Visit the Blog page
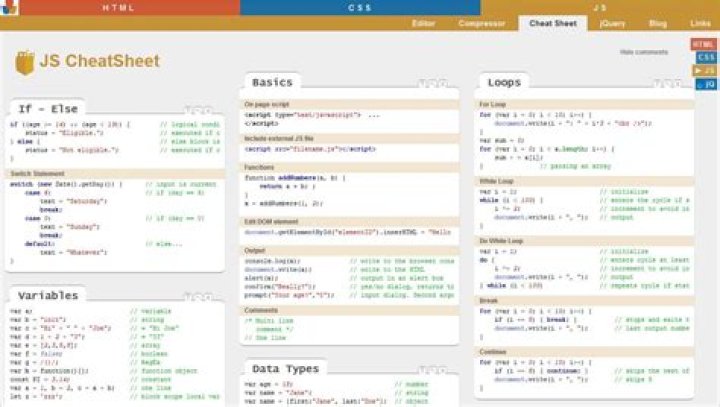 click(x=658, y=23)
